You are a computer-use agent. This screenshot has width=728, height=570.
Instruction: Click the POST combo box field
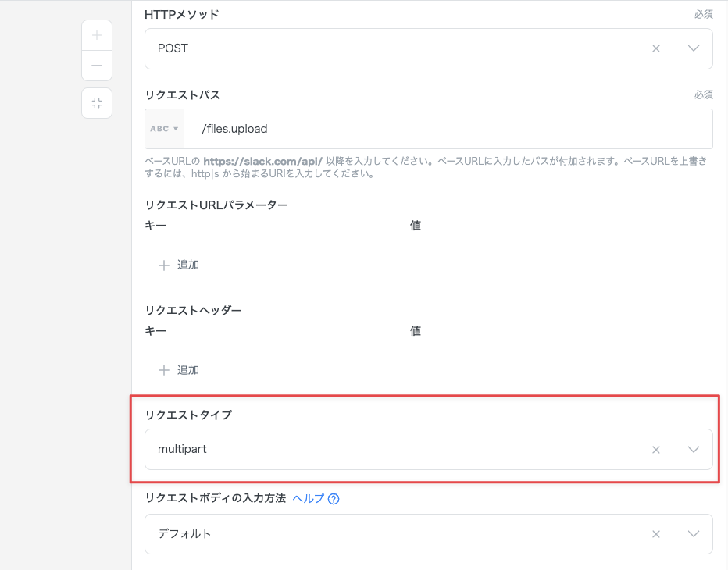[391, 48]
